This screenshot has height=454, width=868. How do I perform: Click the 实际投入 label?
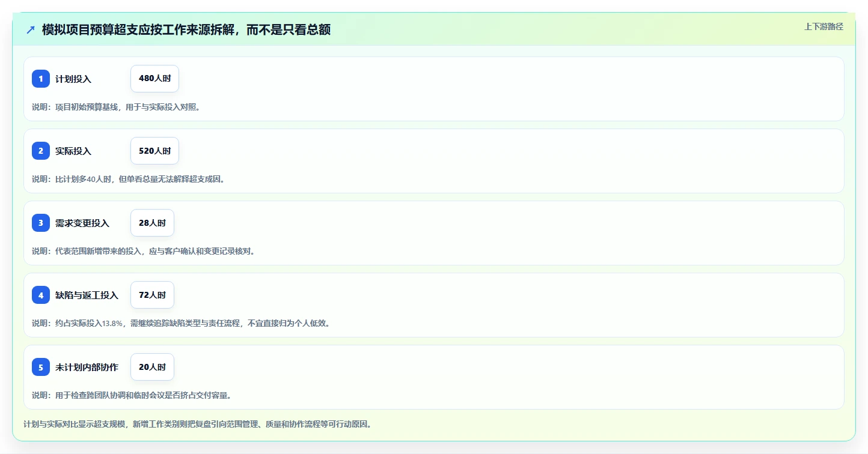[x=73, y=151]
